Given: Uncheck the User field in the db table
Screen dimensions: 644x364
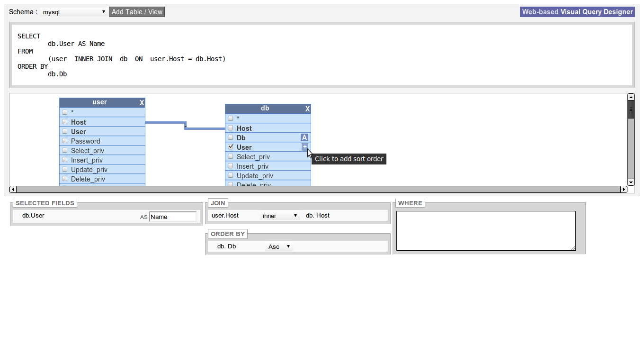Looking at the screenshot, I should 230,147.
